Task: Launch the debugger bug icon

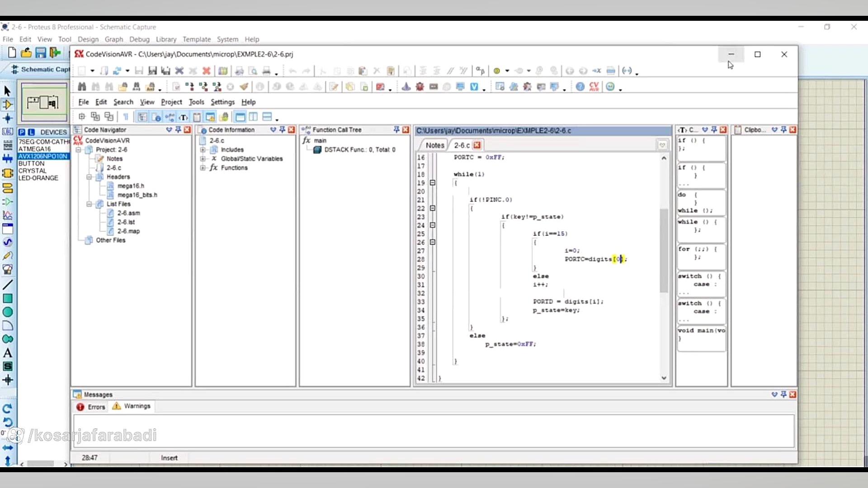Action: (420, 87)
